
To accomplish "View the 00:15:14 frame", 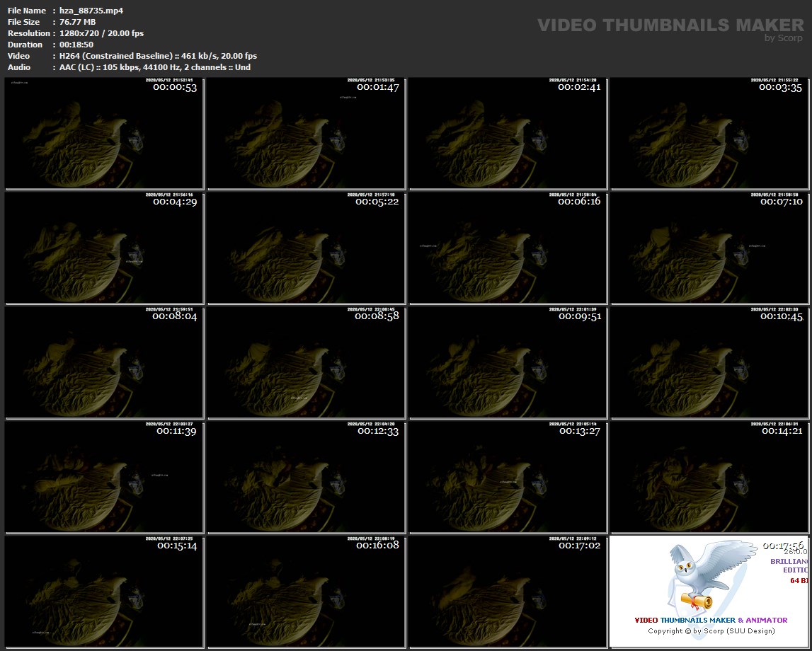I will [104, 592].
